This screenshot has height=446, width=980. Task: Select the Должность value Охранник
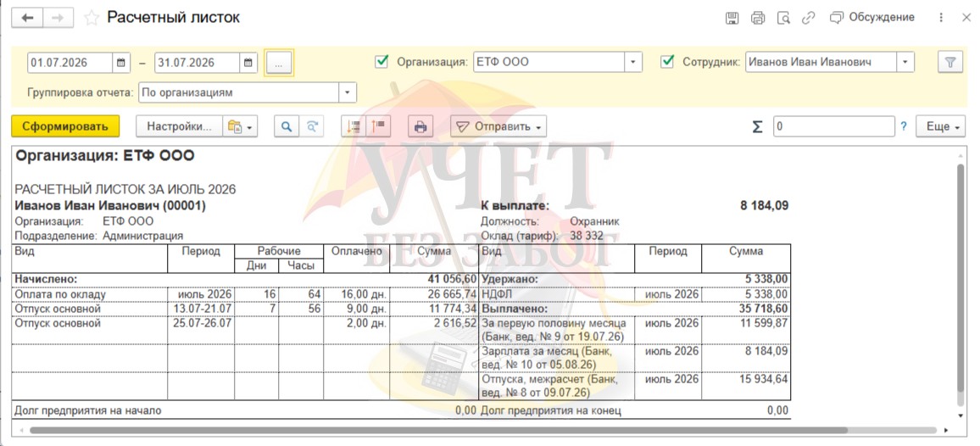(x=595, y=220)
